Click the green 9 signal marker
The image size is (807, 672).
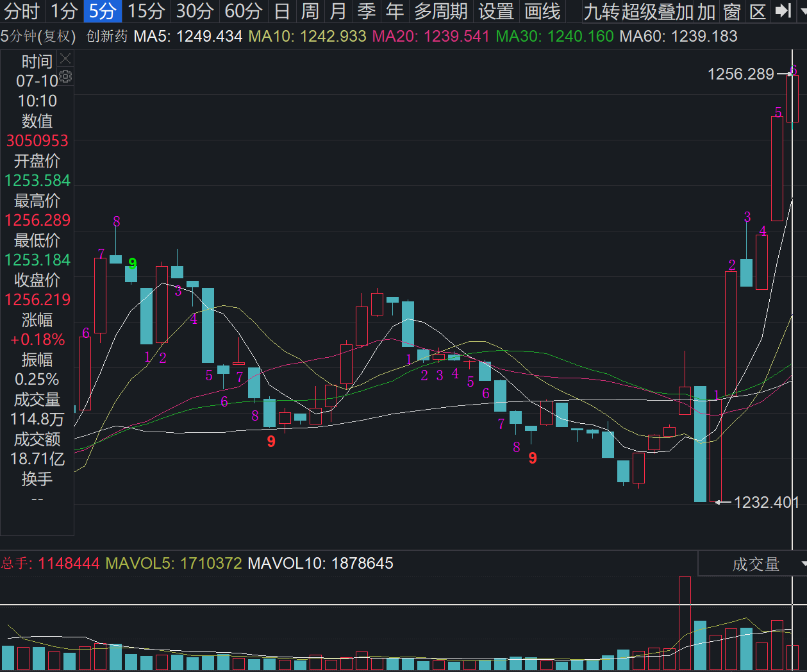click(x=133, y=264)
